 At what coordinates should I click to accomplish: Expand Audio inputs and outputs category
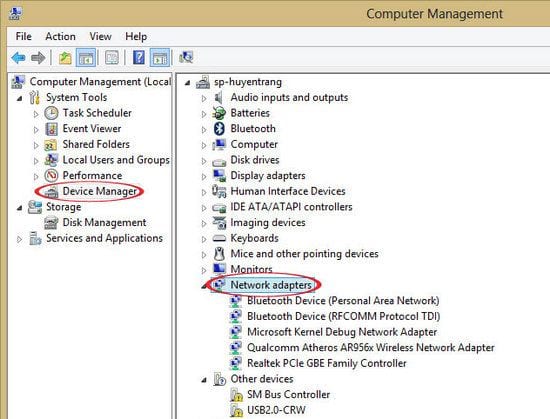pyautogui.click(x=204, y=99)
